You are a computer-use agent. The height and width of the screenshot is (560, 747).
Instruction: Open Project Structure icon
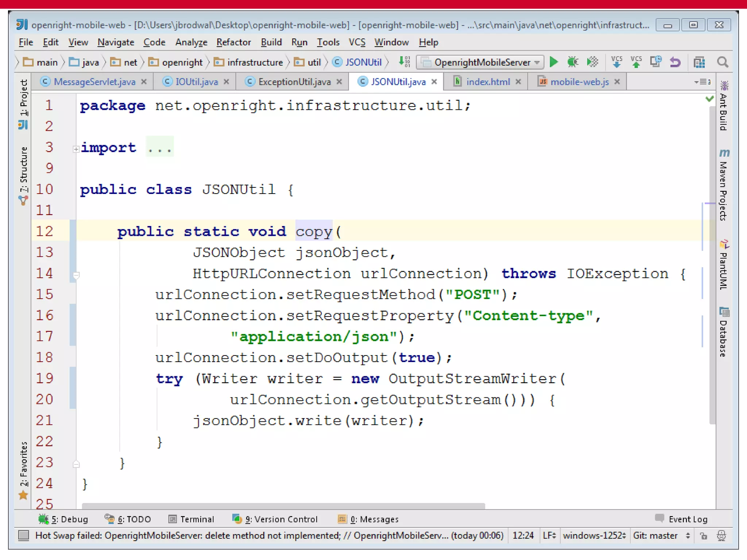pyautogui.click(x=699, y=62)
